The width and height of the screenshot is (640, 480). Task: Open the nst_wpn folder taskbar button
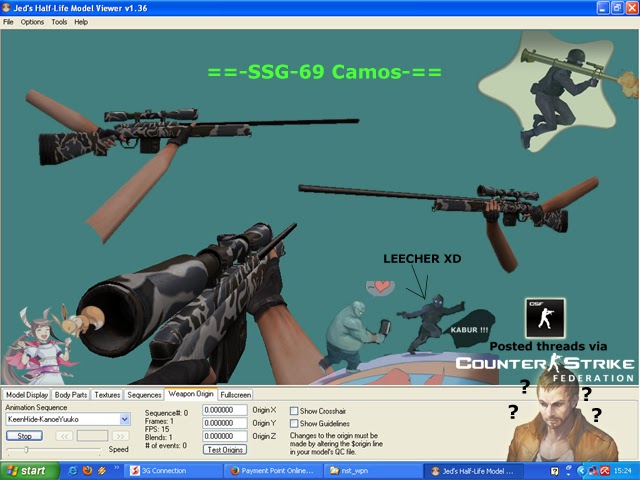pyautogui.click(x=373, y=471)
